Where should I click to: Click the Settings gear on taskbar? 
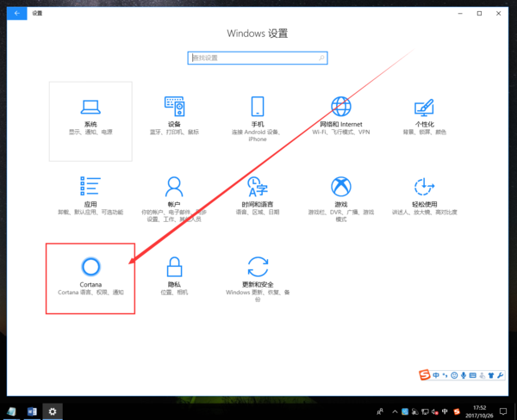[x=53, y=411]
